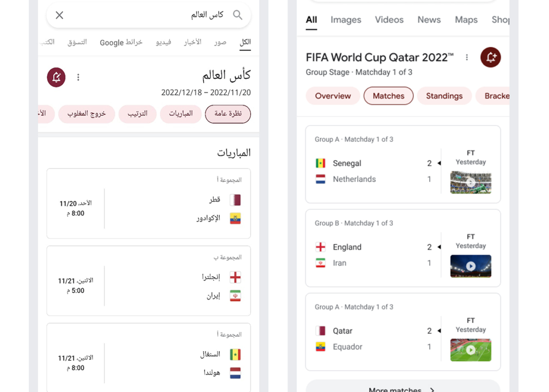Select the Matches chip

tap(388, 96)
